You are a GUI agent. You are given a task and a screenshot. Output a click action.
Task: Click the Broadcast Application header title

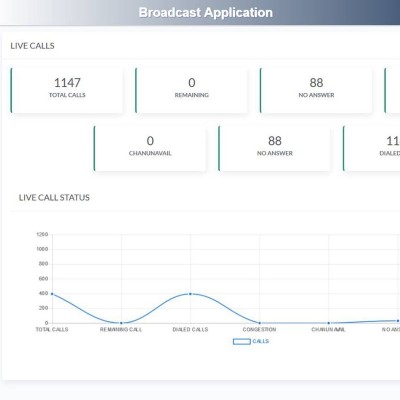coord(205,13)
